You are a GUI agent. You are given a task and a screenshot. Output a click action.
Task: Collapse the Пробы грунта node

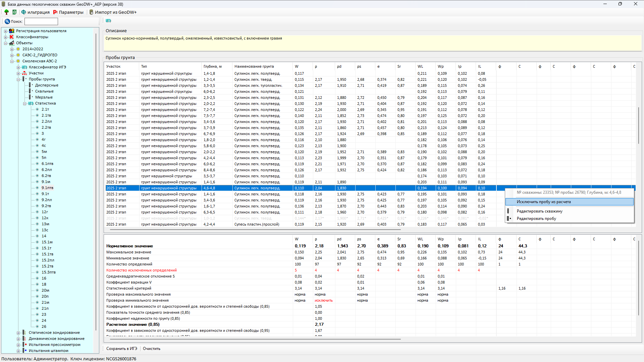tap(18, 79)
